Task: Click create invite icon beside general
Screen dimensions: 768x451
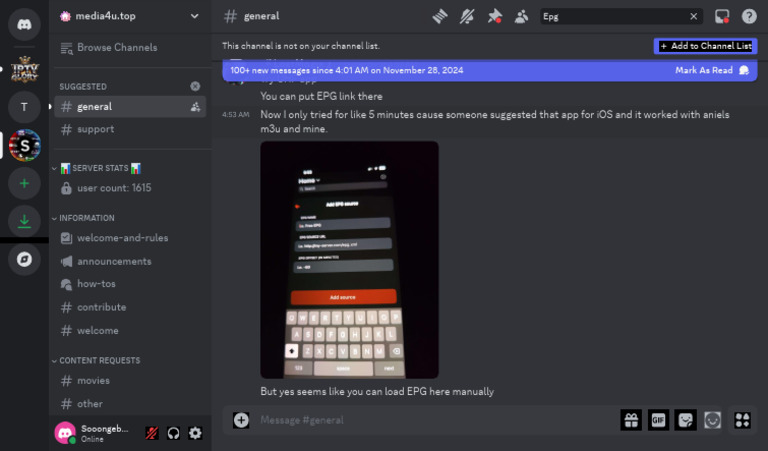Action: pyautogui.click(x=195, y=107)
